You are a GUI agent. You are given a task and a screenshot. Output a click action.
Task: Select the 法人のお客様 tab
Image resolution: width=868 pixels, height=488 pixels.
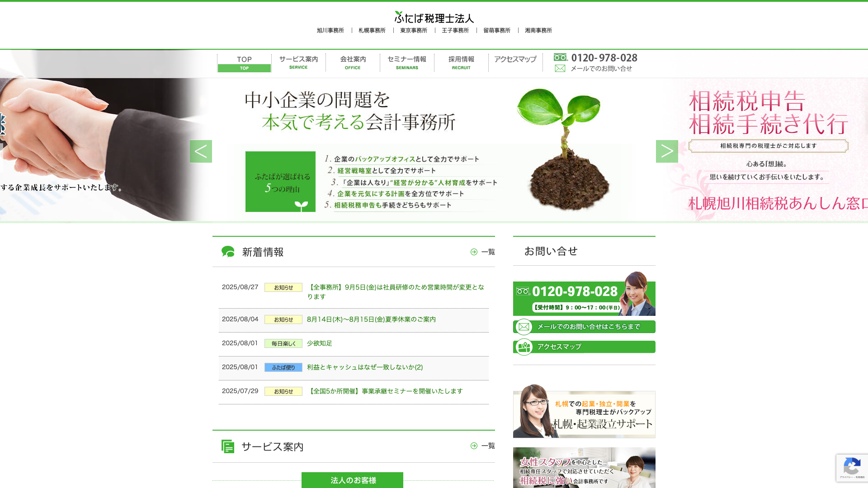point(352,480)
